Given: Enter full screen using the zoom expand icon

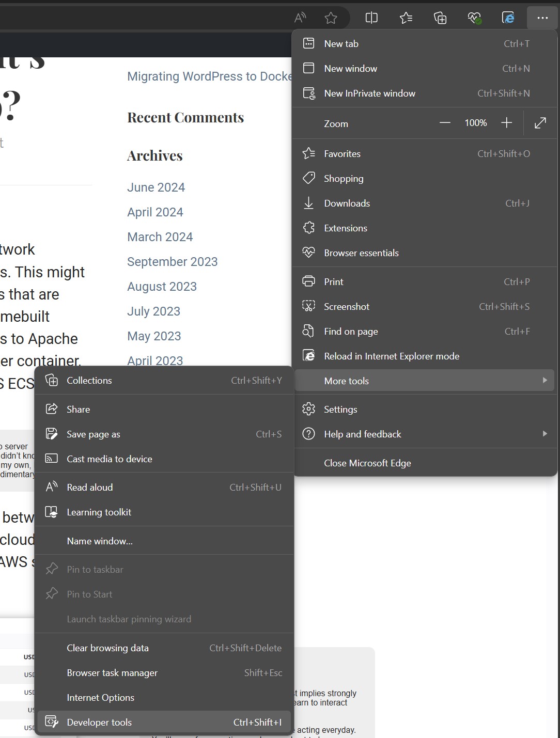Looking at the screenshot, I should 540,123.
